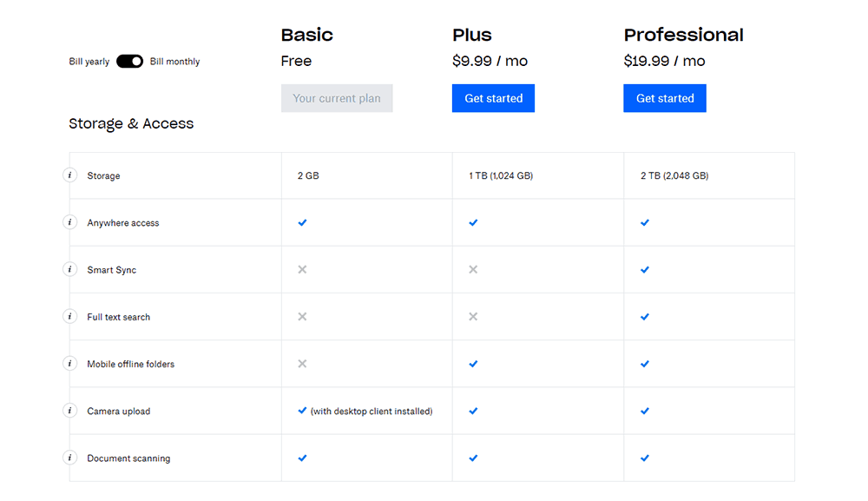Image resolution: width=868 pixels, height=501 pixels.
Task: Click the 'Mobile offline folders' row label
Action: tap(131, 364)
